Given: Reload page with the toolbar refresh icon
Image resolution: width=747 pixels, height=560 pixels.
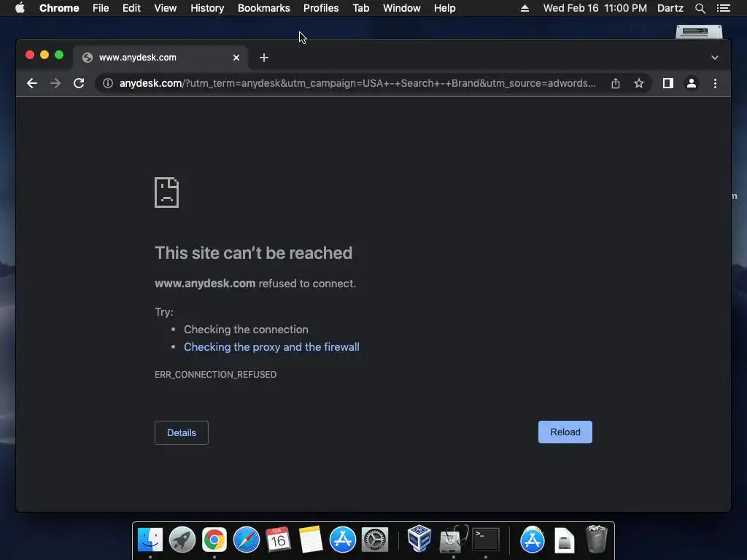Looking at the screenshot, I should point(79,83).
